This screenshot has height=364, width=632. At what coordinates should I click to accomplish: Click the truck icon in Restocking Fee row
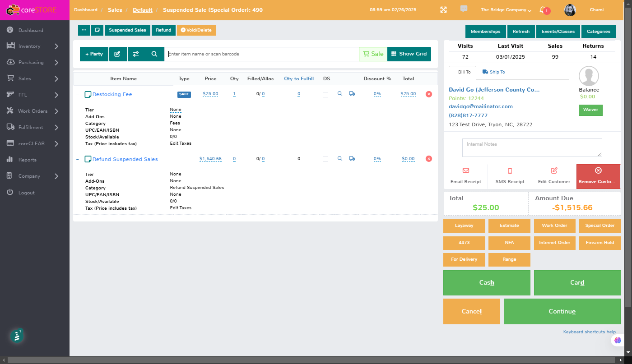pos(352,94)
